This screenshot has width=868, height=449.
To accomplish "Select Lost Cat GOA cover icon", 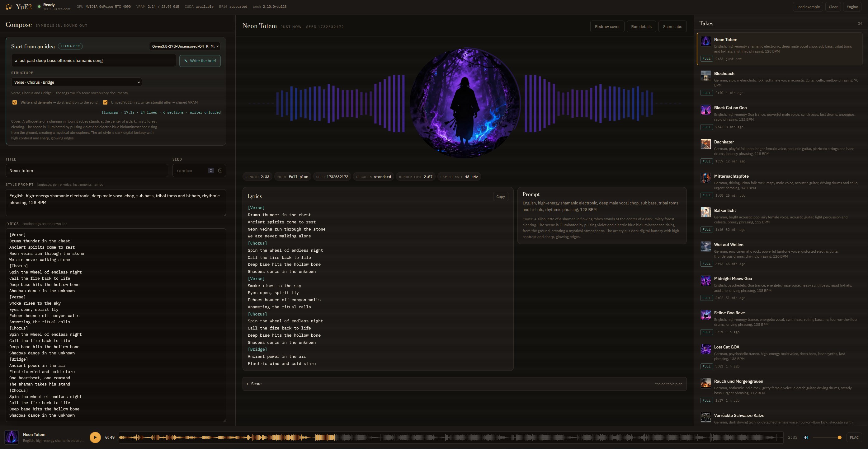I will click(x=705, y=349).
